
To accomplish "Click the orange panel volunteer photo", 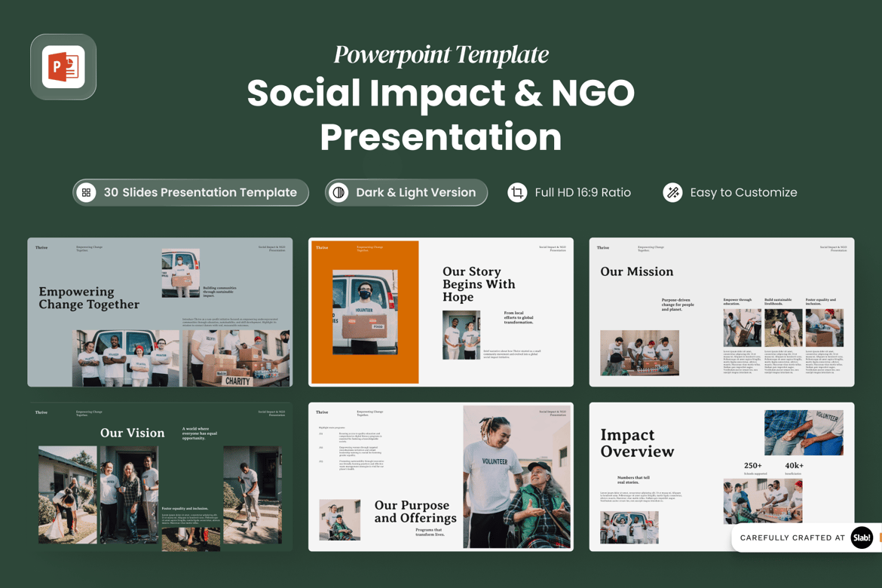I will 365,312.
